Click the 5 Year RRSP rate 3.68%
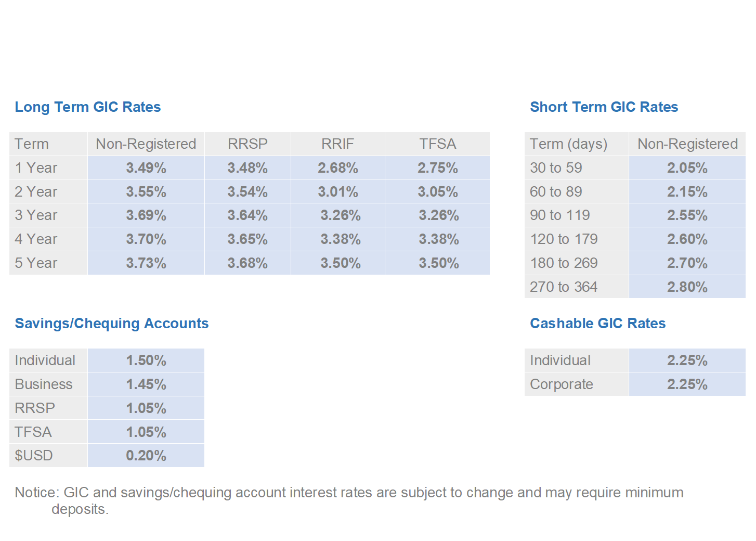Image resolution: width=756 pixels, height=541 pixels. pos(247,263)
